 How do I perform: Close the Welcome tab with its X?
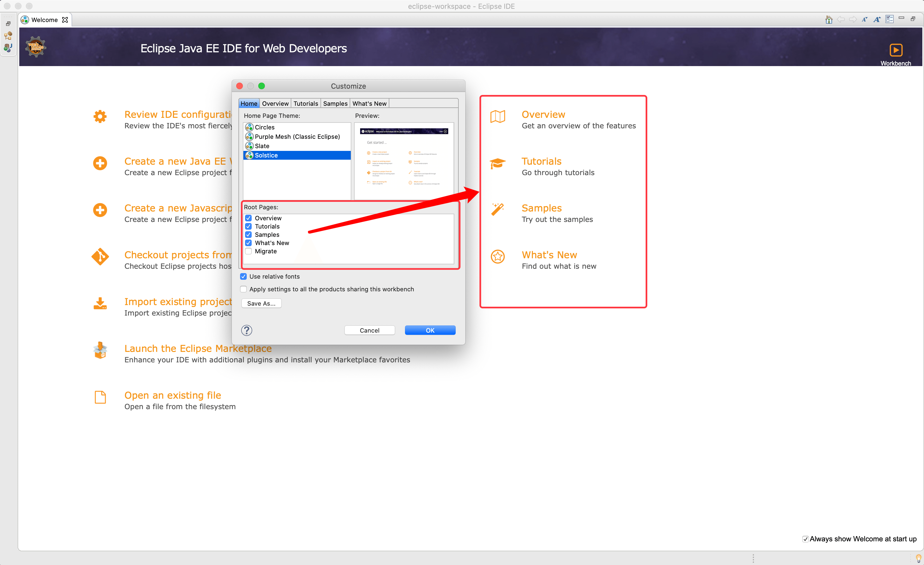65,20
